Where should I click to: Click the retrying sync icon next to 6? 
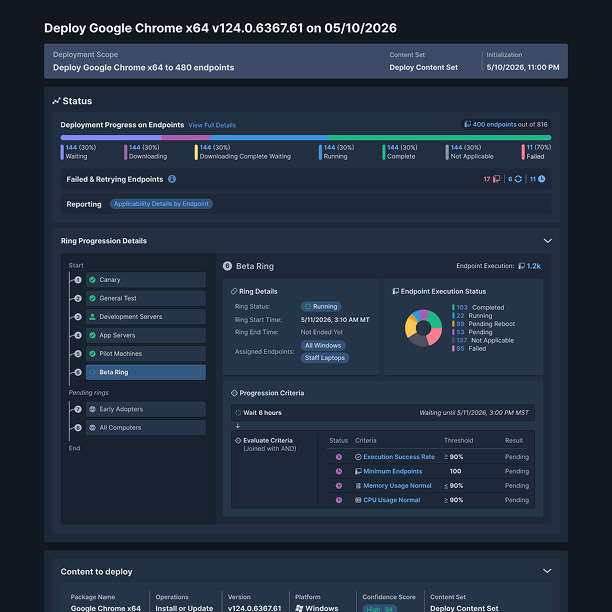518,179
